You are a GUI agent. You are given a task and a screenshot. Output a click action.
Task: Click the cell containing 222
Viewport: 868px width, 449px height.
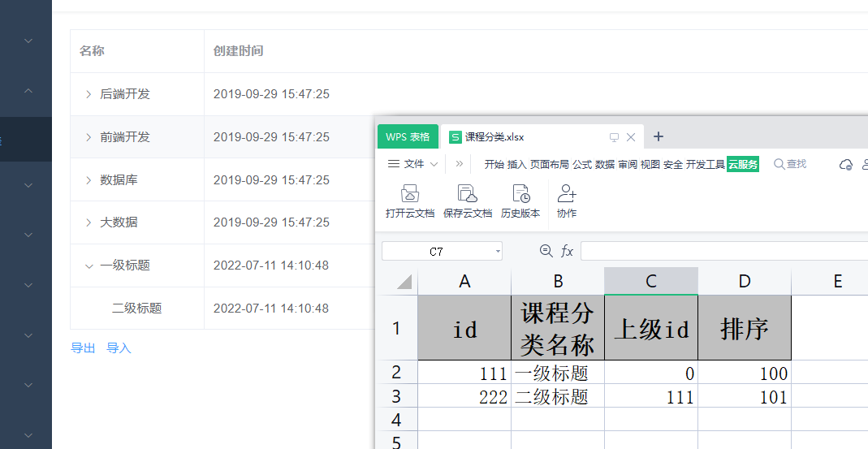(464, 396)
